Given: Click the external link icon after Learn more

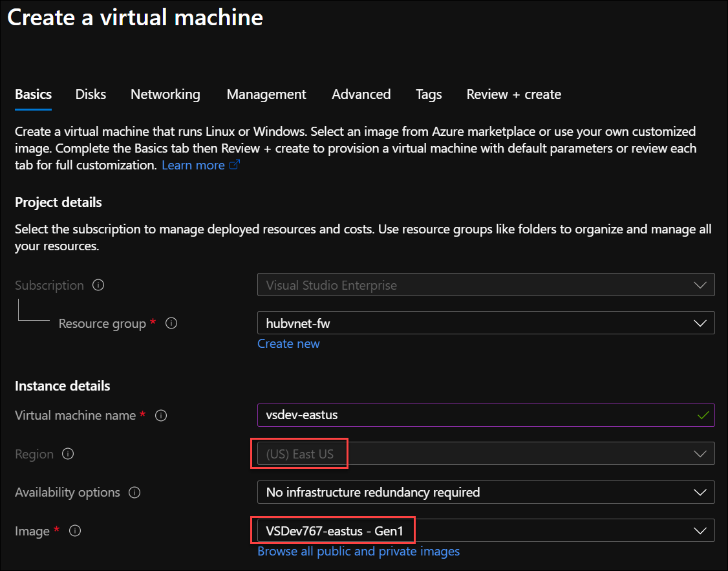Looking at the screenshot, I should click(x=235, y=165).
